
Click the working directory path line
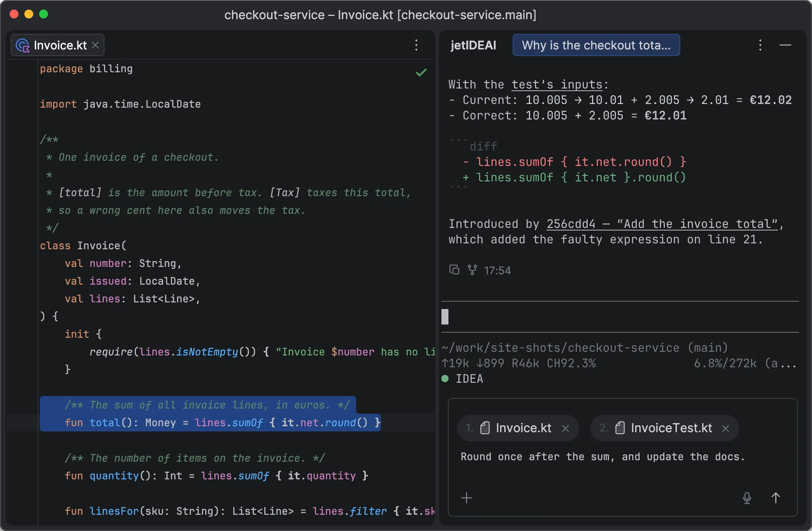585,348
